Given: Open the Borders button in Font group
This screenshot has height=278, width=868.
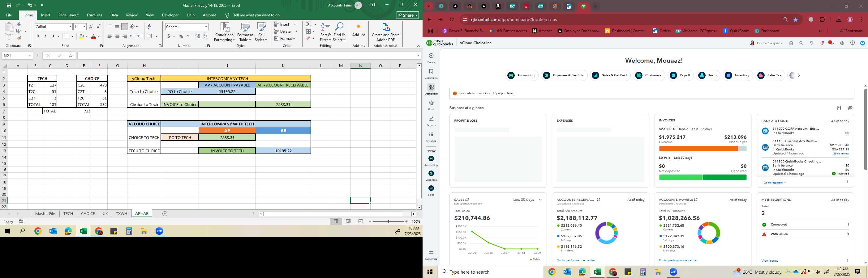Looking at the screenshot, I should pyautogui.click(x=67, y=36).
